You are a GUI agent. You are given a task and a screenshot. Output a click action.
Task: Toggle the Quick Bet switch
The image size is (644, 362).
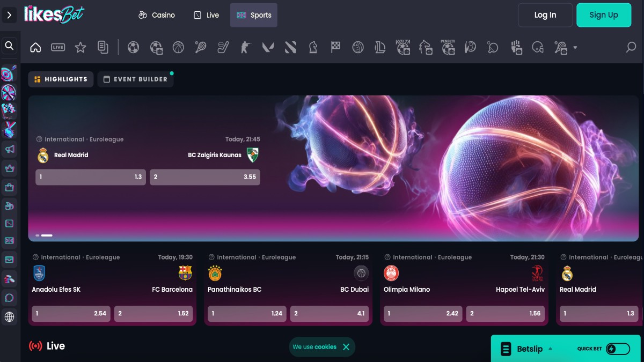[x=618, y=349]
